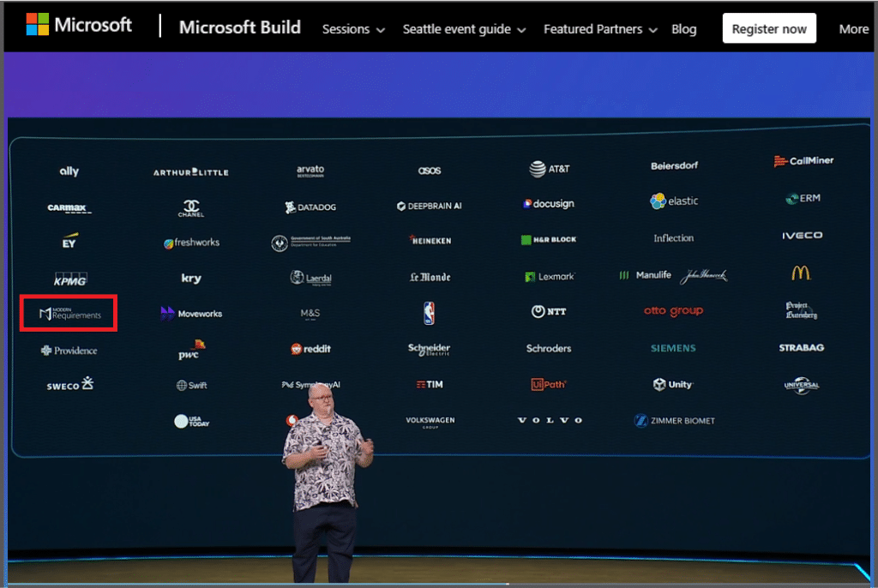Click the TIM logo
This screenshot has height=588, width=878.
pyautogui.click(x=430, y=384)
